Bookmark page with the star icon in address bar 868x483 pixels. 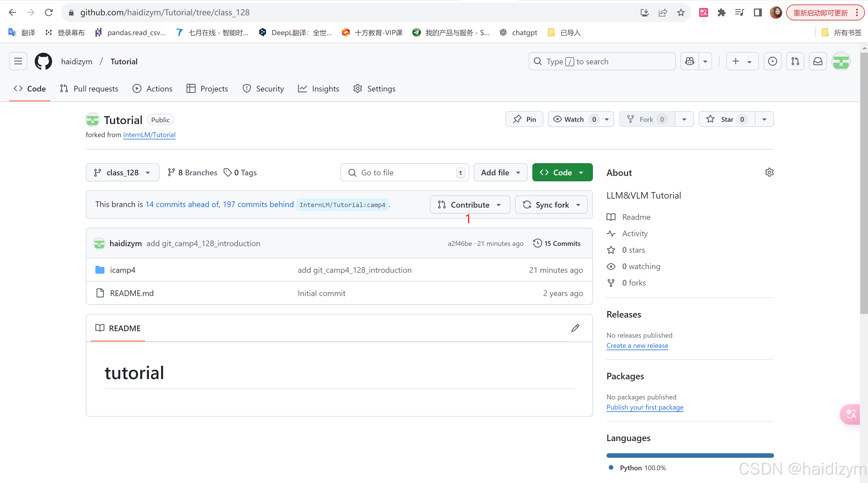pyautogui.click(x=681, y=12)
